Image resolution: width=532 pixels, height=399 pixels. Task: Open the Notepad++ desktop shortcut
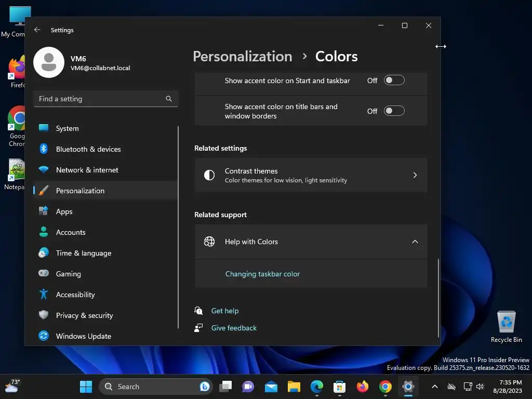click(15, 174)
